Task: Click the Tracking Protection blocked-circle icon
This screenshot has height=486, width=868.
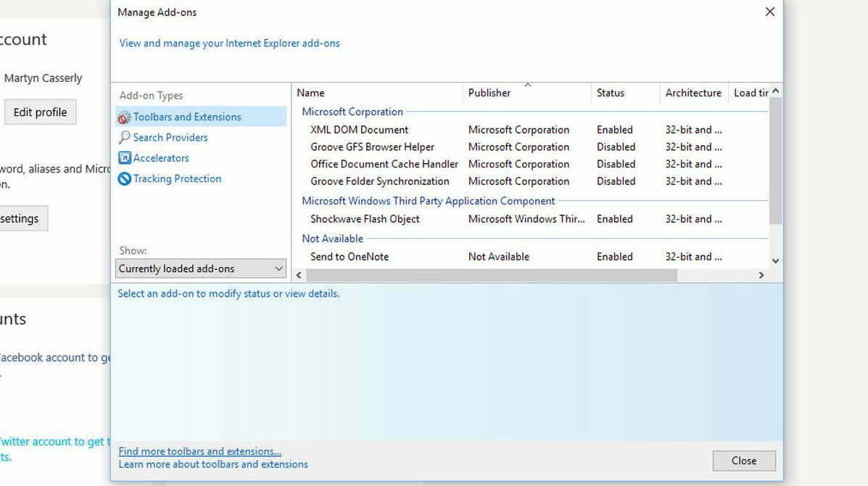Action: [125, 178]
